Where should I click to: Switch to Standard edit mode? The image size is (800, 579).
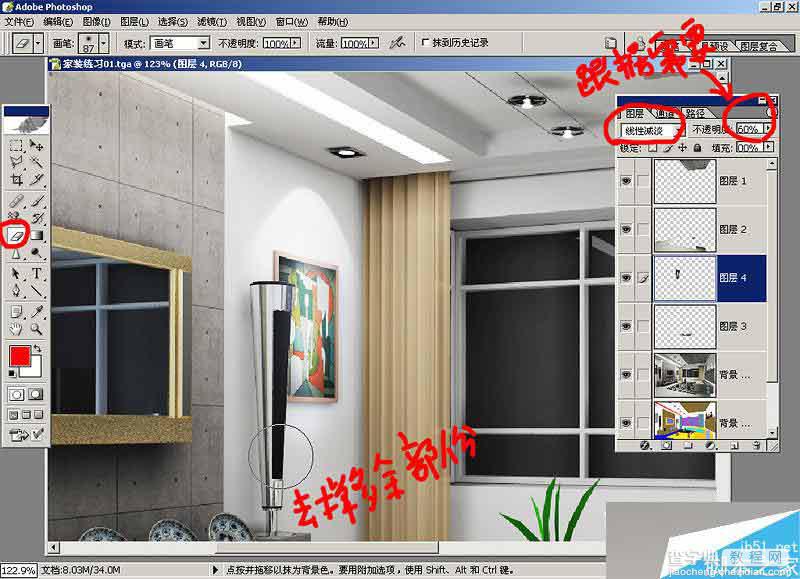[x=16, y=394]
